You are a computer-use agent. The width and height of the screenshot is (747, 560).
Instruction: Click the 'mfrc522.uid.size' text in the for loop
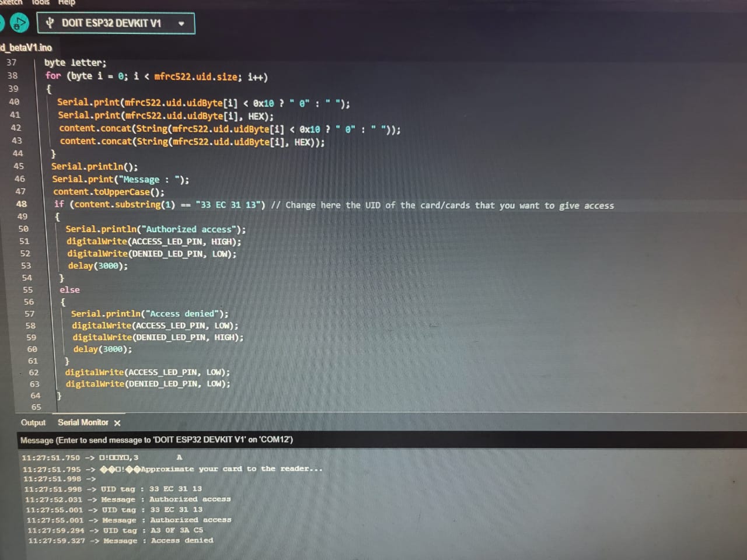pos(196,76)
